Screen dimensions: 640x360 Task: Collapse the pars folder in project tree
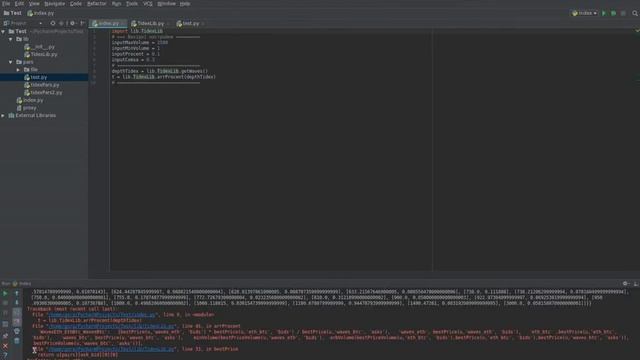(11, 62)
